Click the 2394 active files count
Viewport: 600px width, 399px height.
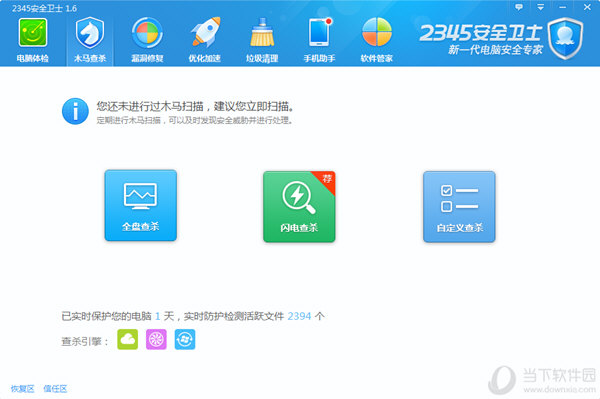[299, 316]
